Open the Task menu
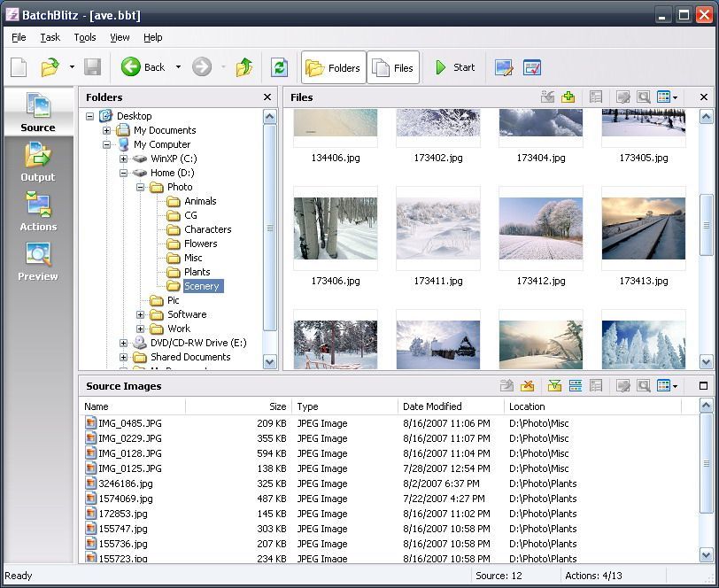The width and height of the screenshot is (719, 588). click(50, 37)
